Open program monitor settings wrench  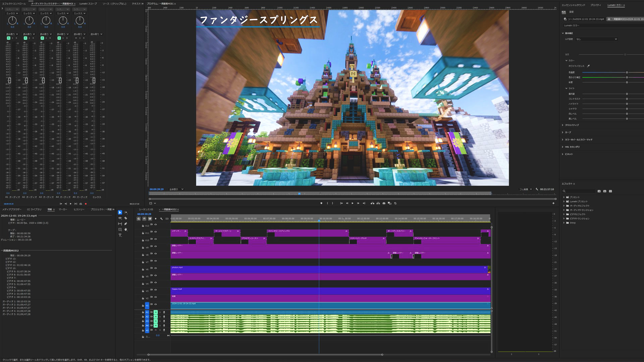(x=537, y=189)
